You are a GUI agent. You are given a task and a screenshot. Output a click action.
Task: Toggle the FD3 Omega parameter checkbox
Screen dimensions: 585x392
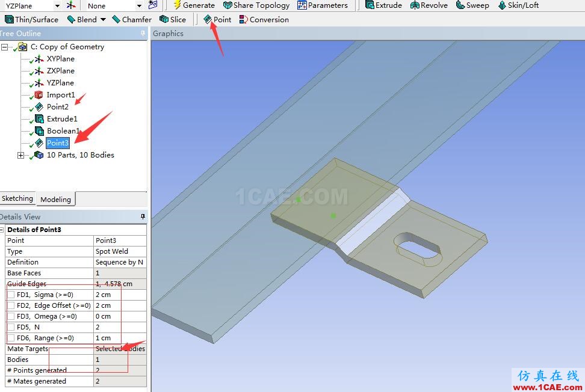pos(11,316)
